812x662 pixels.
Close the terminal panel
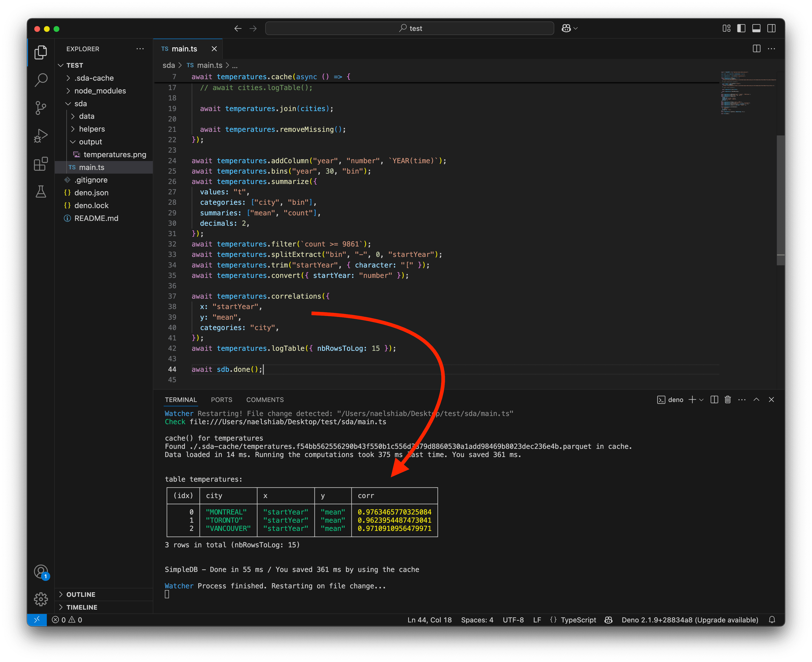pos(771,399)
